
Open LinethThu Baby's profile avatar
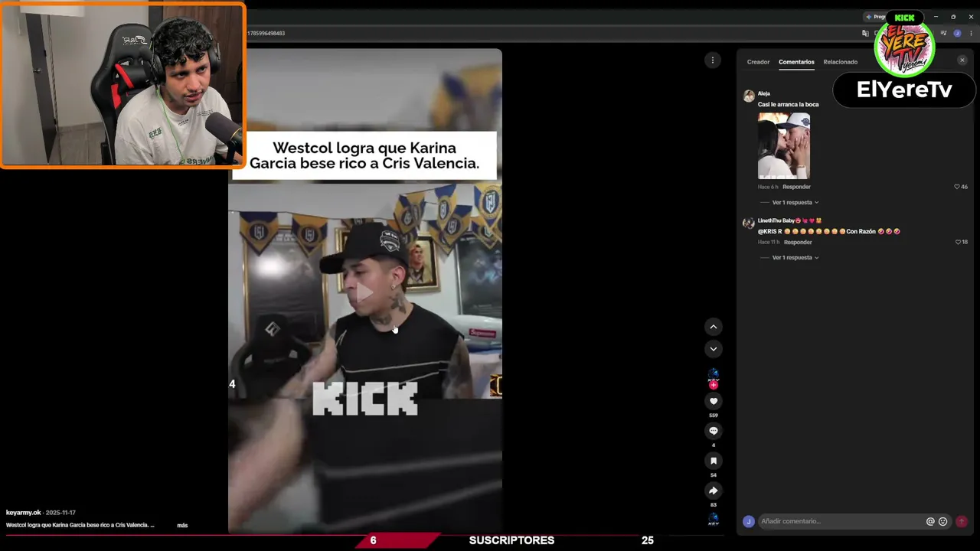tap(749, 223)
